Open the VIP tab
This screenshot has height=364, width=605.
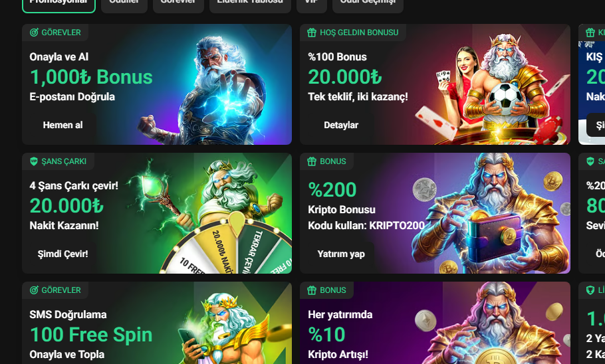point(312,4)
